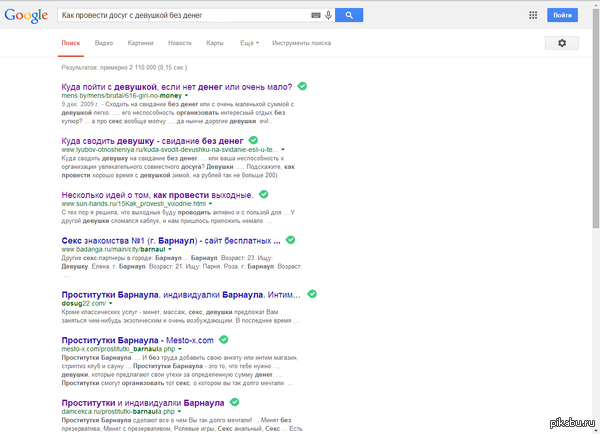
Task: Open the 'Ещё' more menu
Action: [249, 43]
